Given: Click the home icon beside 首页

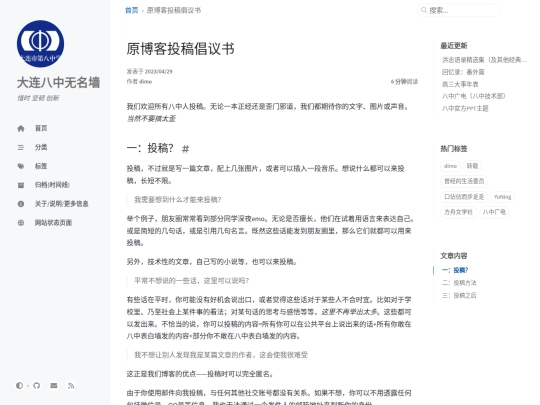Looking at the screenshot, I should pos(21,128).
